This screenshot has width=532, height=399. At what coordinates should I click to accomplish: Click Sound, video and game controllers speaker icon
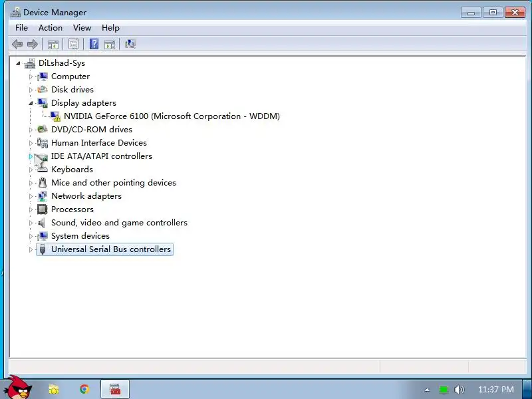pyautogui.click(x=42, y=223)
